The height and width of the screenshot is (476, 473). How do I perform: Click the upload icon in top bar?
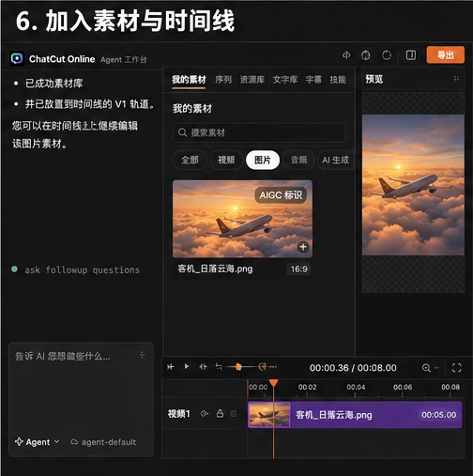[346, 55]
